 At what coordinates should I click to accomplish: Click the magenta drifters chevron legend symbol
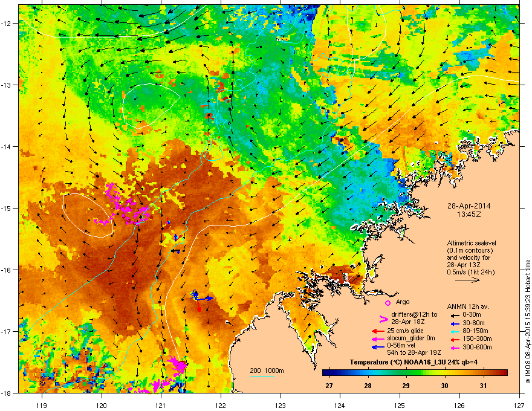pos(383,319)
